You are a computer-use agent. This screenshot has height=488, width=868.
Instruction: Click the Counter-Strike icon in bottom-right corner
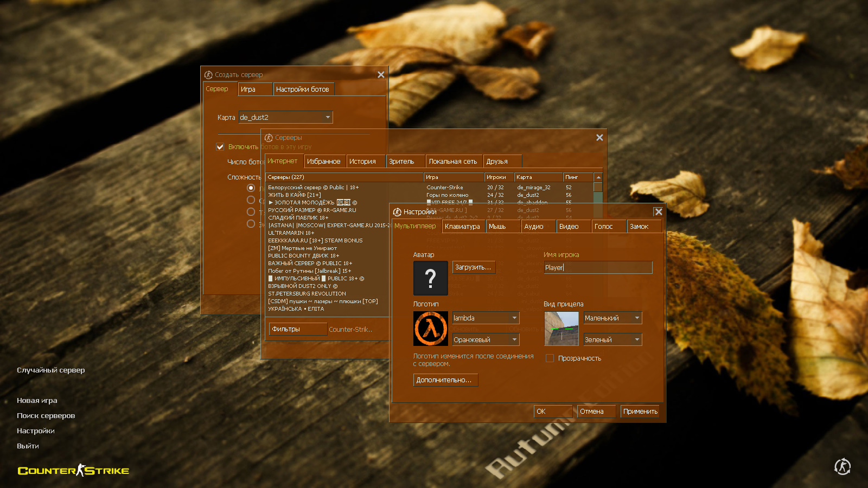click(842, 466)
